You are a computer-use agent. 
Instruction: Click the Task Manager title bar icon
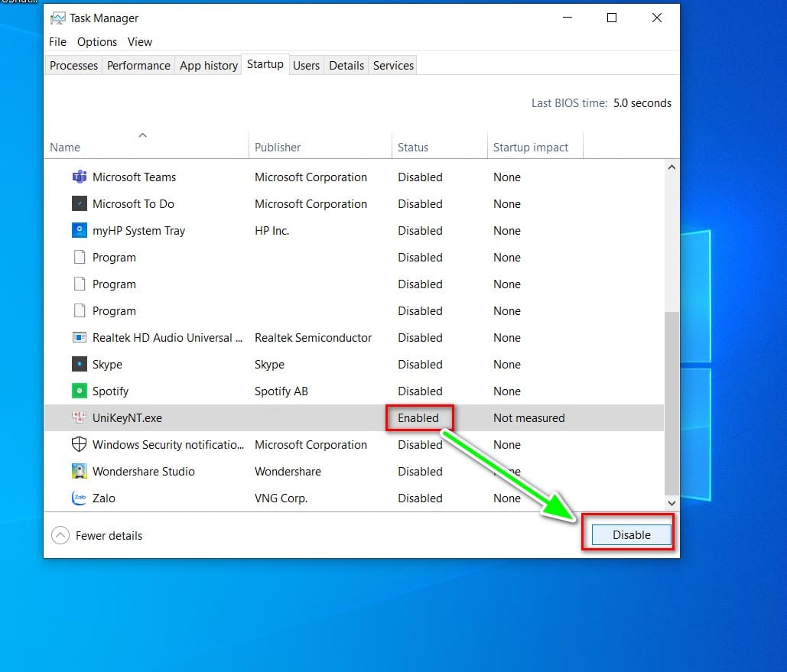57,18
